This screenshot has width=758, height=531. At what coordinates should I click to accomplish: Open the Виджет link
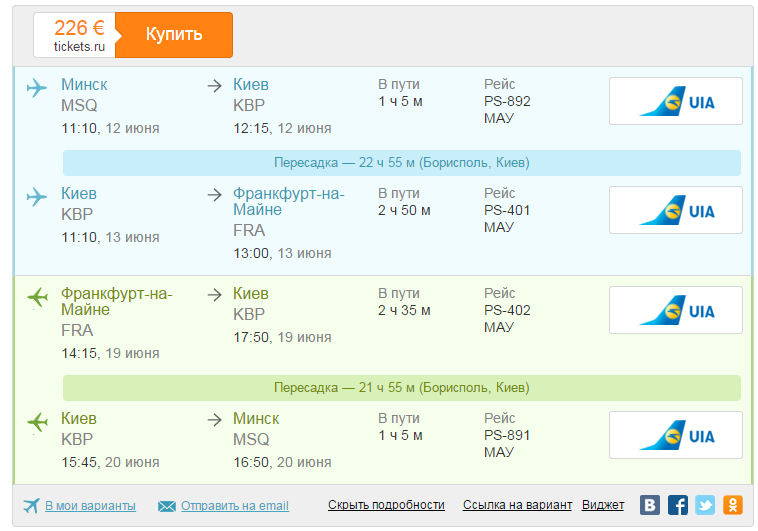point(603,505)
